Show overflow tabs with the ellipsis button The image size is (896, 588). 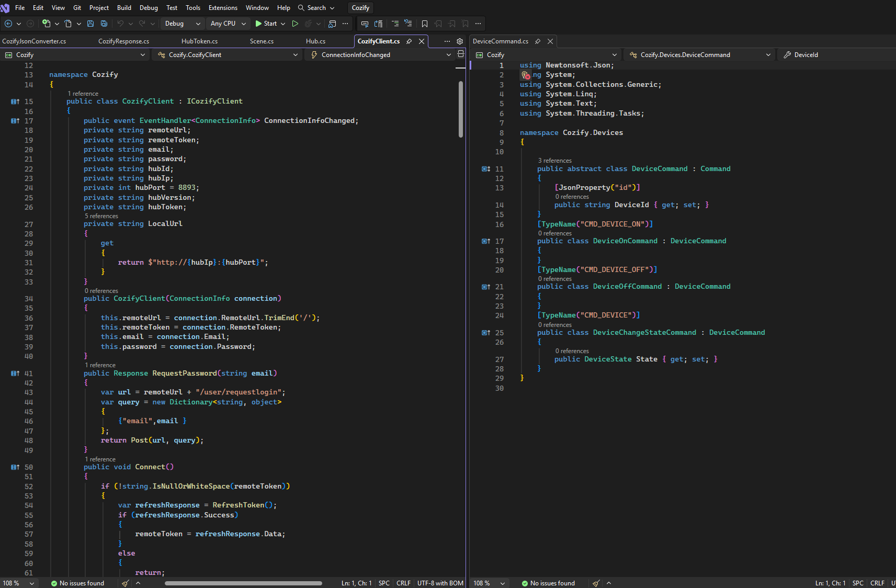pos(447,41)
